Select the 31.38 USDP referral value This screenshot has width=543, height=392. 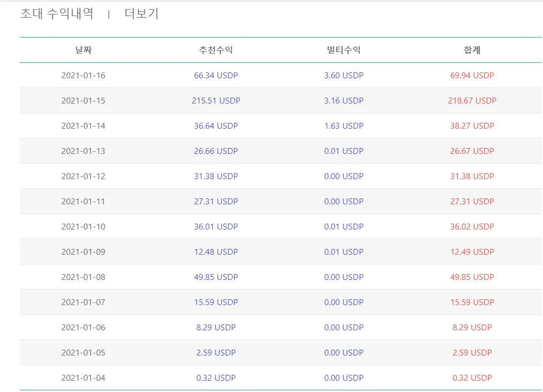(x=215, y=176)
